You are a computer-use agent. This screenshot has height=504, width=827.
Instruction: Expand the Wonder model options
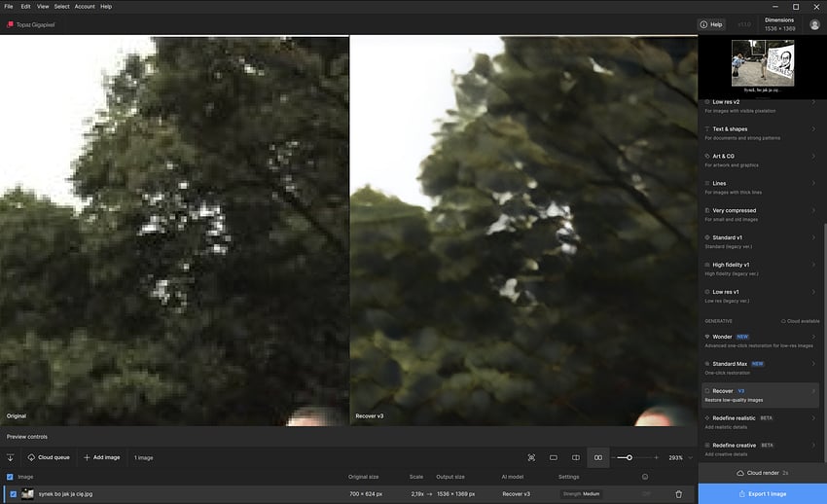pyautogui.click(x=812, y=337)
